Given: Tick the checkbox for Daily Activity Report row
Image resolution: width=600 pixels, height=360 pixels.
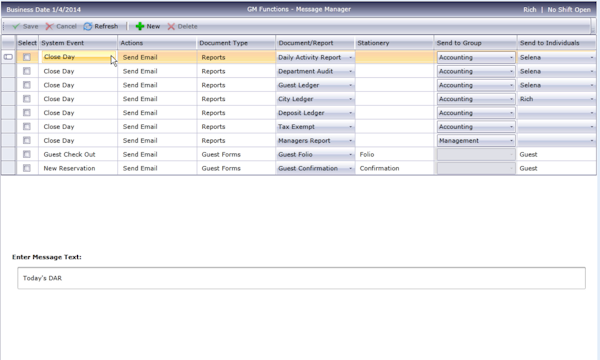Looking at the screenshot, I should 26,57.
